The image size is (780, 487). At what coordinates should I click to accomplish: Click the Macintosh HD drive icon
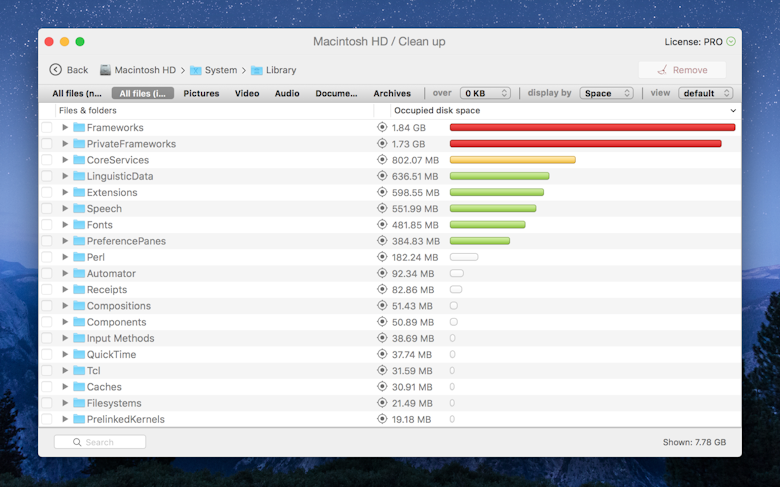pyautogui.click(x=105, y=70)
